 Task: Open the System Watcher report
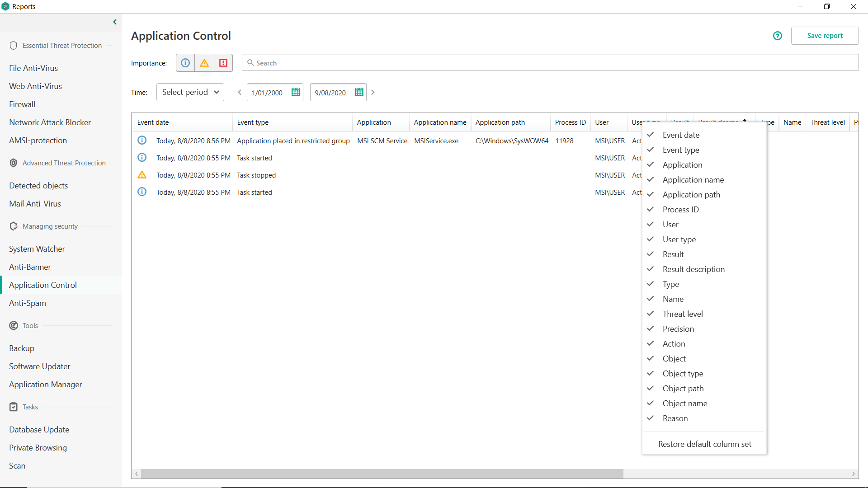(x=37, y=249)
